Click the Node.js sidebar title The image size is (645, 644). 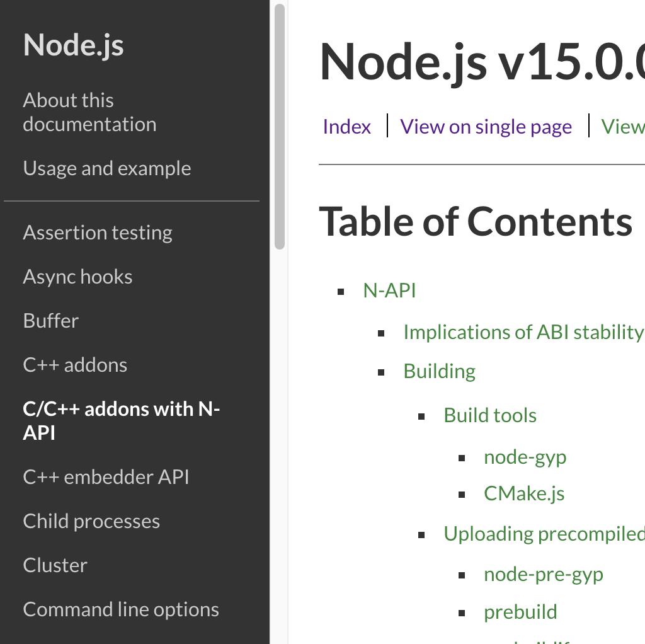73,45
